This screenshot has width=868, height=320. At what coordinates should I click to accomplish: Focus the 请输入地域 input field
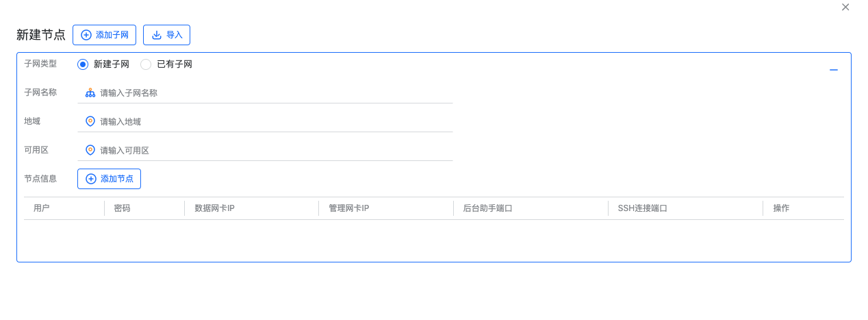(265, 121)
